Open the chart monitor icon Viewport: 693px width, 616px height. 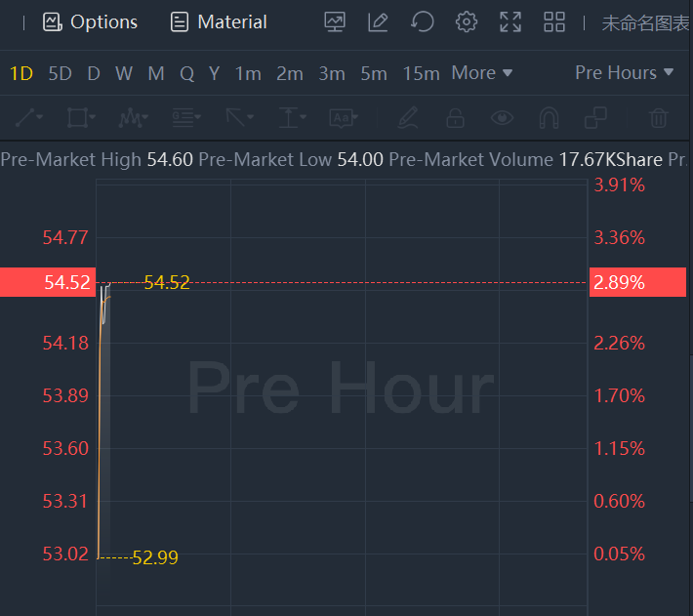335,21
